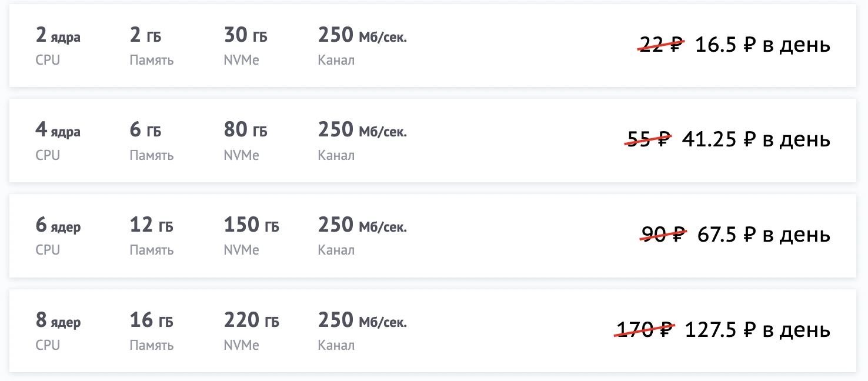Click the 220 ГБ NVMe storage value
This screenshot has width=868, height=381.
(x=251, y=321)
